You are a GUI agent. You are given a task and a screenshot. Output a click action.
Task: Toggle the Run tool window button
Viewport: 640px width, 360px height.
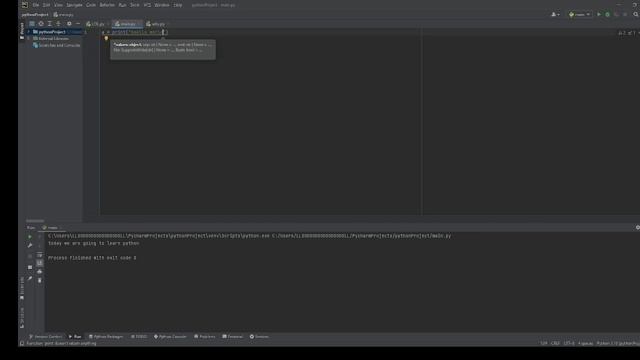75,336
